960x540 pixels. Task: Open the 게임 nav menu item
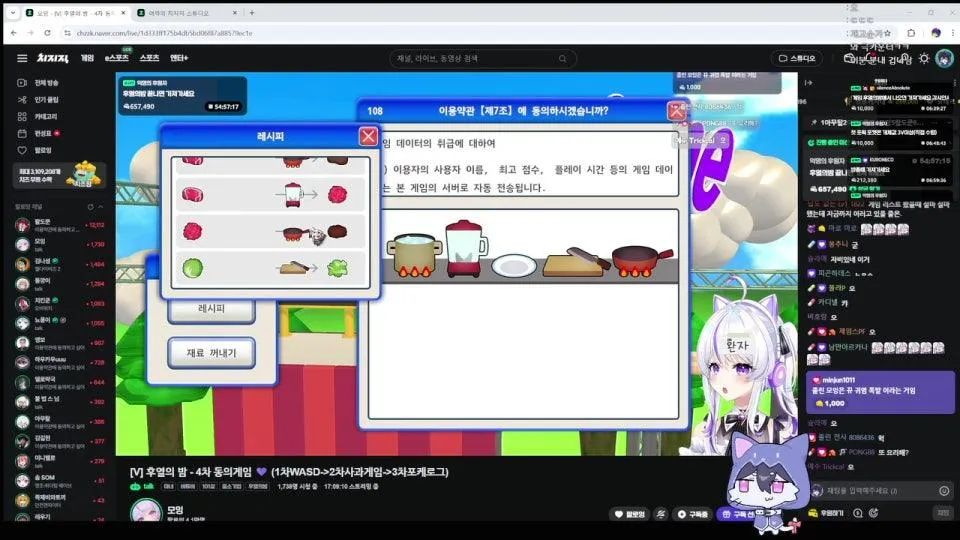tap(88, 58)
